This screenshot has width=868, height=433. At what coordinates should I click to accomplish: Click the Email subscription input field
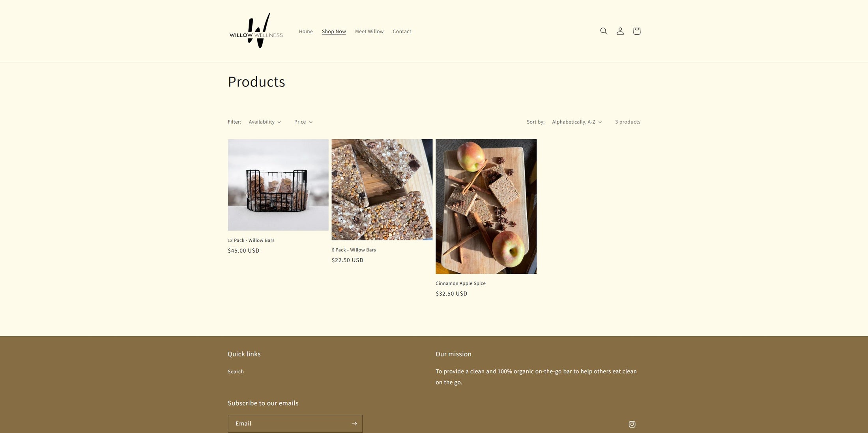point(289,424)
